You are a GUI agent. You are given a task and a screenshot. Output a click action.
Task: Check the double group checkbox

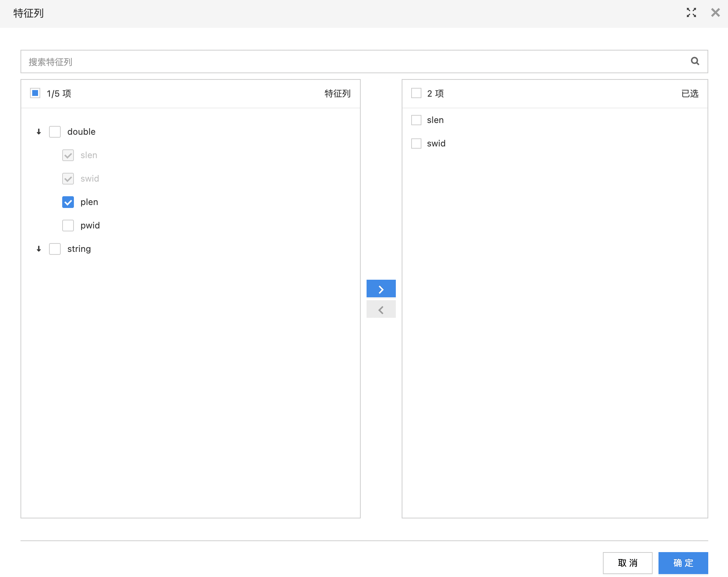click(x=55, y=132)
